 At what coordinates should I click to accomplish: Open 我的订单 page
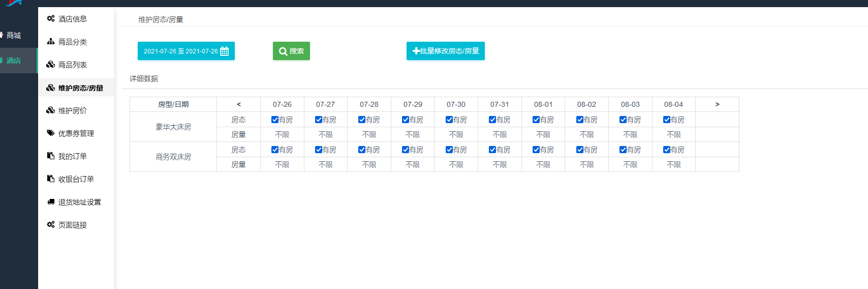point(76,156)
